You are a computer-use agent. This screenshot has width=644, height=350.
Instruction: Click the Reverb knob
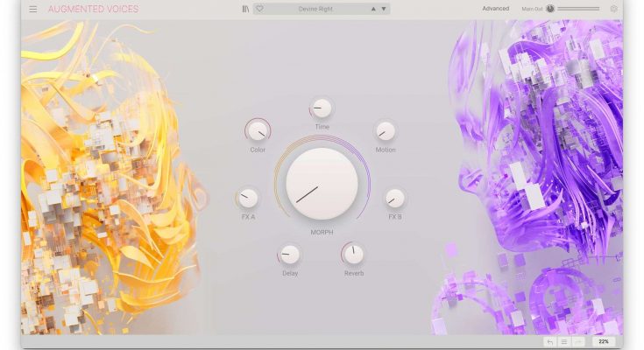pyautogui.click(x=353, y=255)
